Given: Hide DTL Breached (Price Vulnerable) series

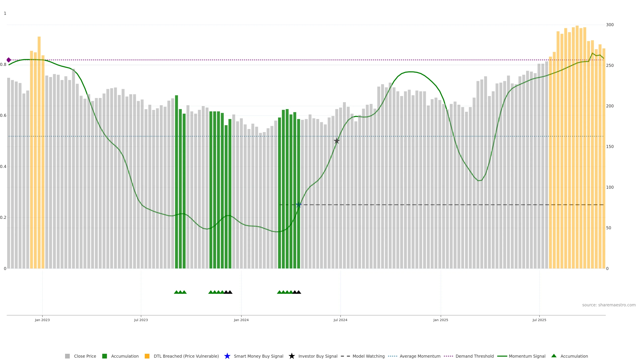Looking at the screenshot, I should pos(186,356).
